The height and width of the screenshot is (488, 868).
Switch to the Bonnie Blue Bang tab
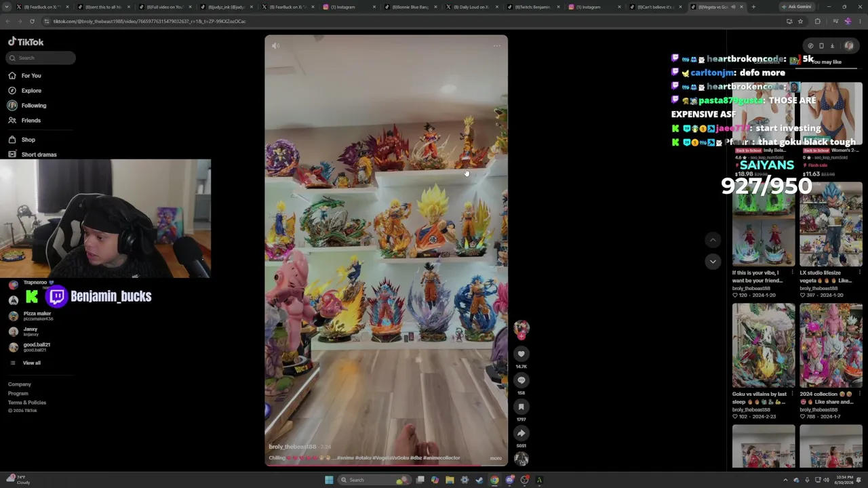click(410, 7)
